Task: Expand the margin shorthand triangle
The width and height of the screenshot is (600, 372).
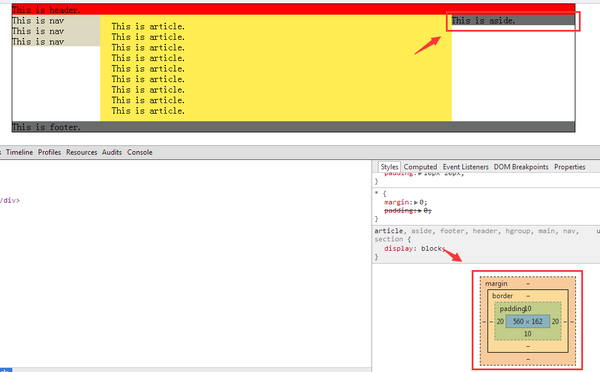Action: [416, 202]
